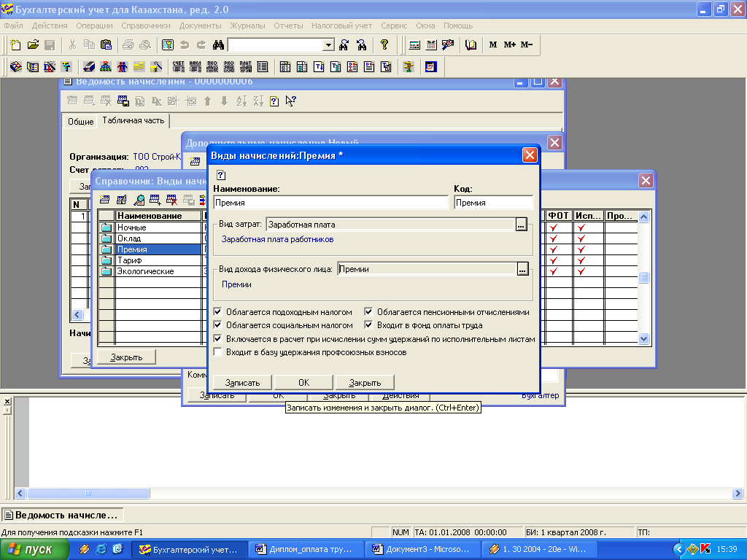This screenshot has height=560, width=747.
Task: Click the СЧЕТ document toolbar icon
Action: [x=179, y=67]
